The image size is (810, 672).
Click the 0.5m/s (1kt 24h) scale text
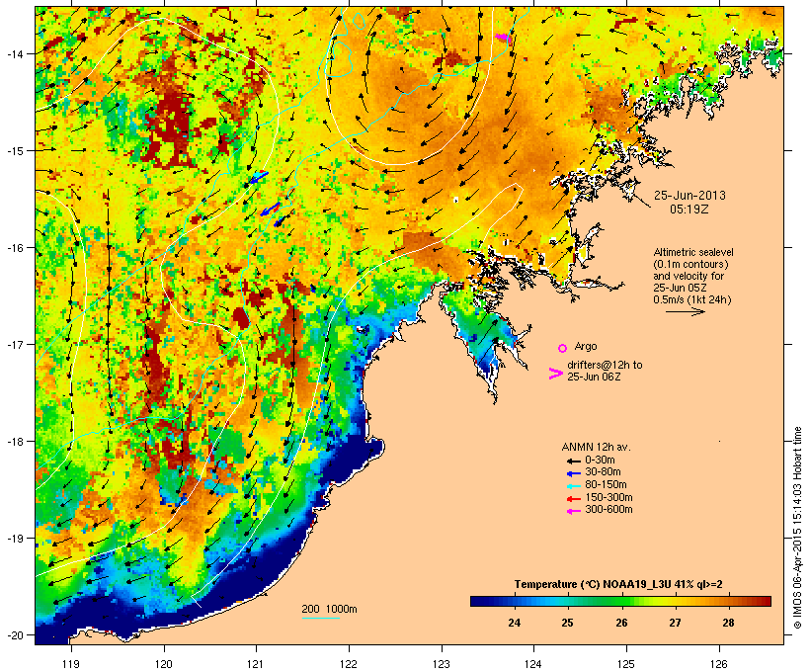pos(692,299)
